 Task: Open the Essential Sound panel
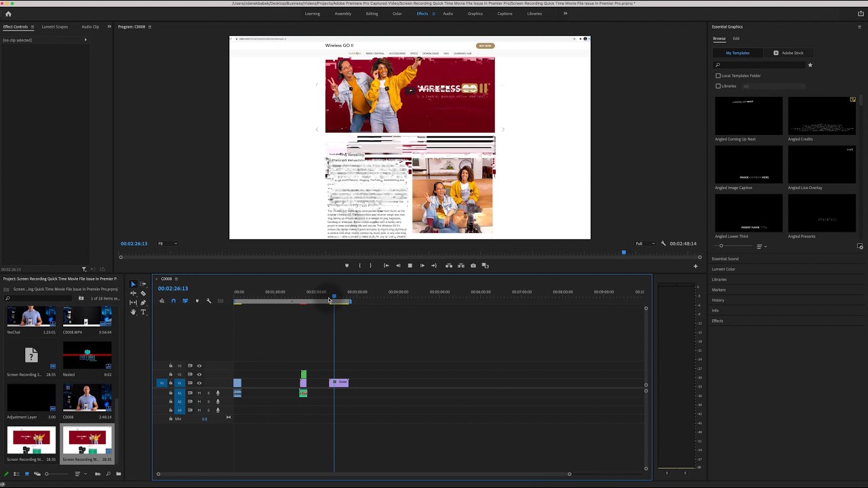(x=725, y=259)
